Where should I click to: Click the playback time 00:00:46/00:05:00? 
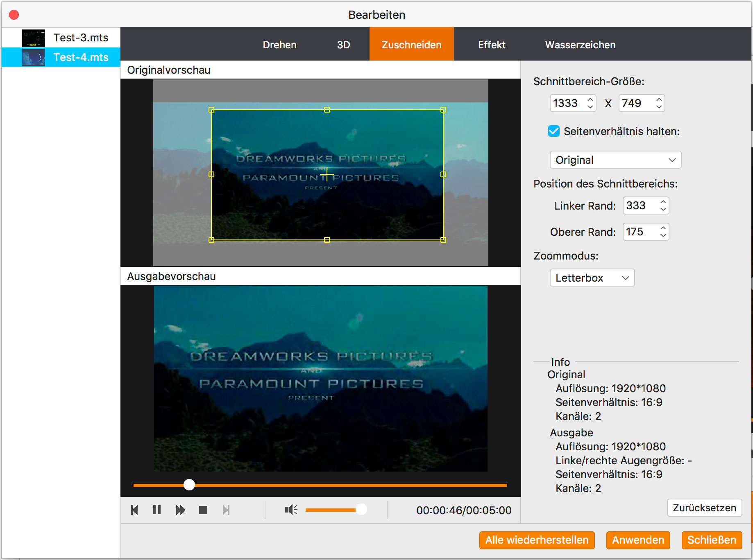pyautogui.click(x=464, y=510)
